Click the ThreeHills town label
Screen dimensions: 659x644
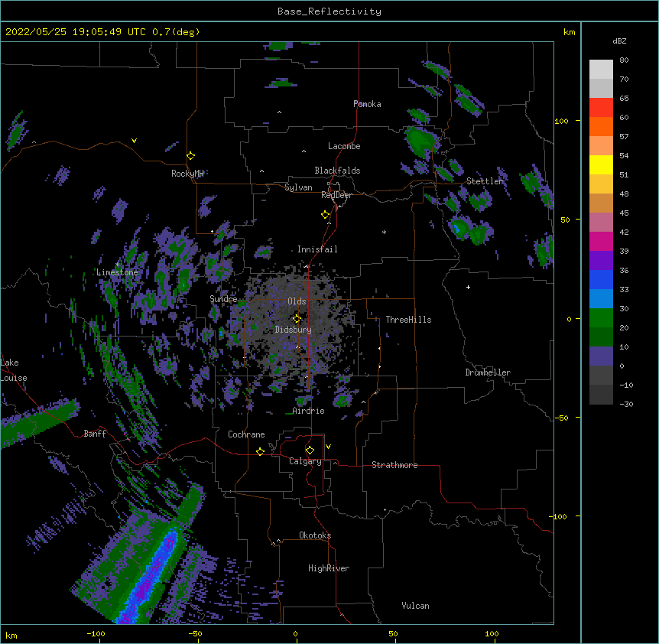(x=408, y=320)
